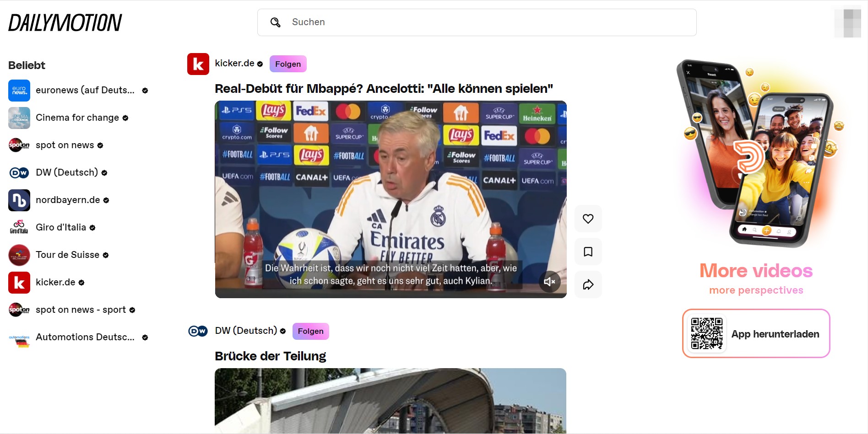This screenshot has height=434, width=868.
Task: Unmute the video with speaker icon
Action: pos(549,282)
